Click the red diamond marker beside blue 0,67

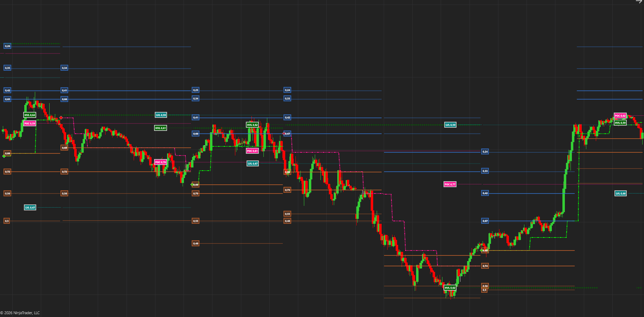284,134
